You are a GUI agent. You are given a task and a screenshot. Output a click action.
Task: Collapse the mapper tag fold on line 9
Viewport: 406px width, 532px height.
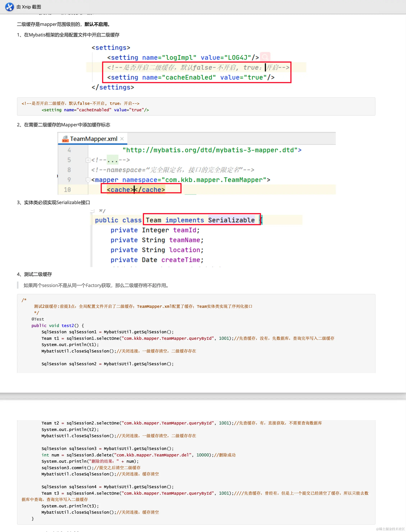coord(88,180)
